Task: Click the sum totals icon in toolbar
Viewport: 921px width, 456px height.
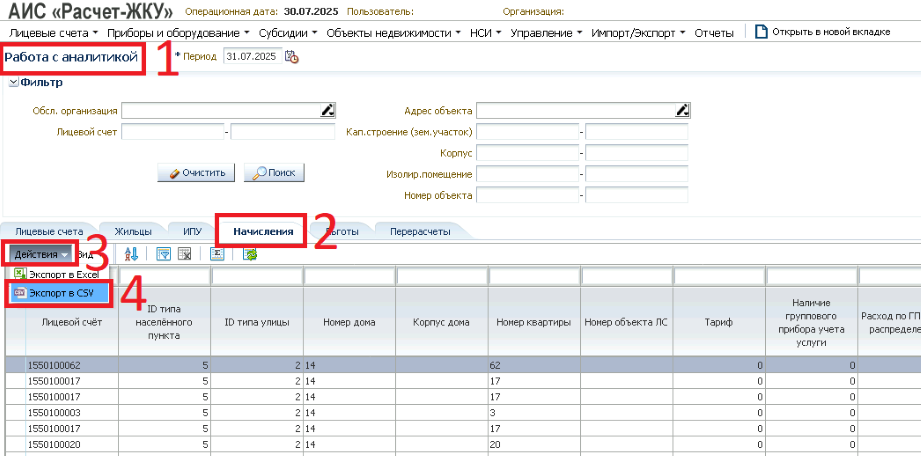Action: (x=217, y=254)
